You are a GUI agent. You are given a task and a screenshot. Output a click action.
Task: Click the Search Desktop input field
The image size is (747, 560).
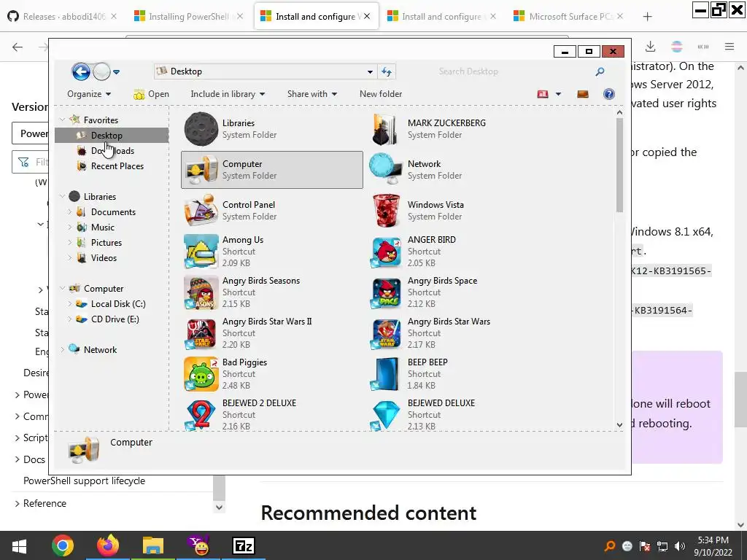(x=514, y=71)
